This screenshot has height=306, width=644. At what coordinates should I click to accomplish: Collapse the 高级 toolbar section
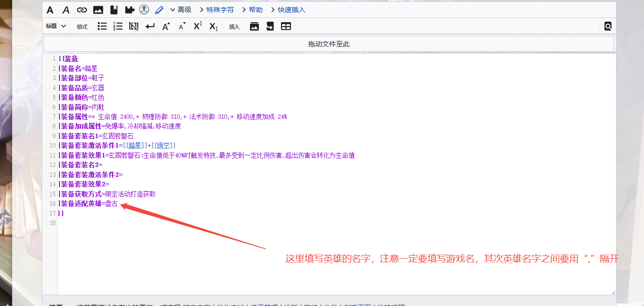coord(181,10)
